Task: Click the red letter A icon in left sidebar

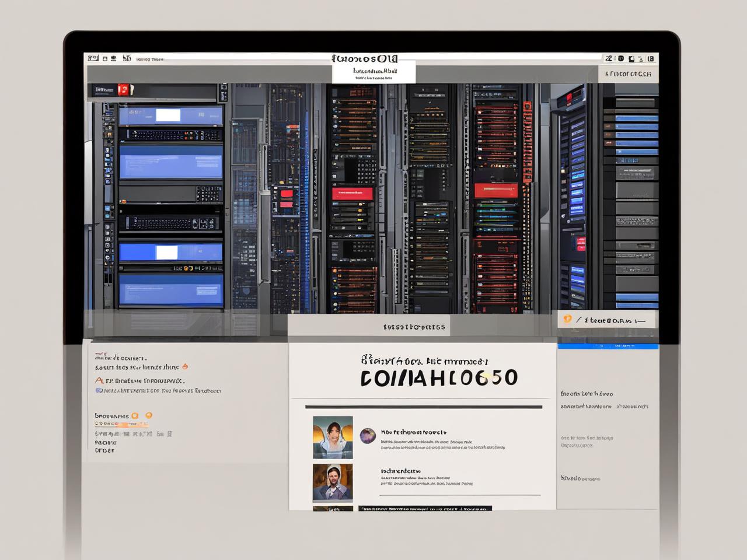Action: pos(99,380)
